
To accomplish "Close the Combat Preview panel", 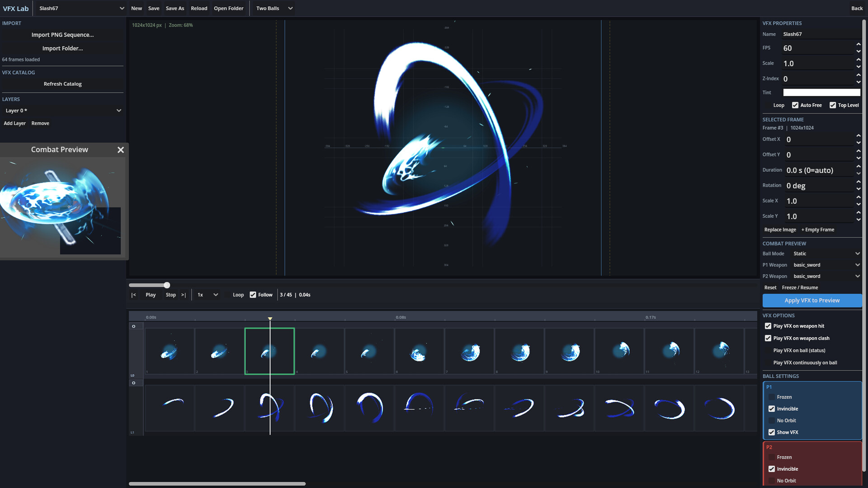I will point(120,150).
